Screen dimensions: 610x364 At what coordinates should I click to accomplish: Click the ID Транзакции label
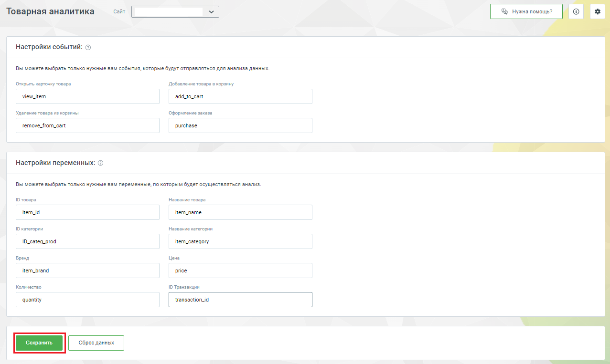coord(184,287)
